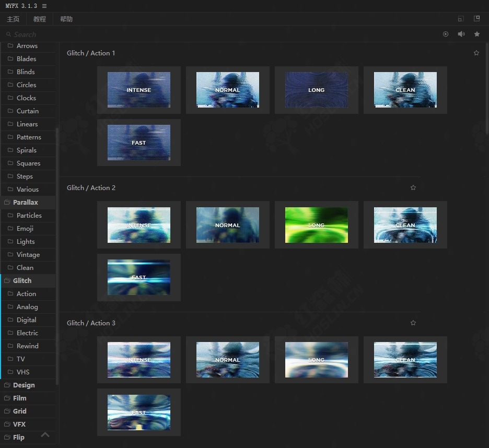This screenshot has height=448, width=489.
Task: Open the 教程 tab
Action: tap(39, 19)
